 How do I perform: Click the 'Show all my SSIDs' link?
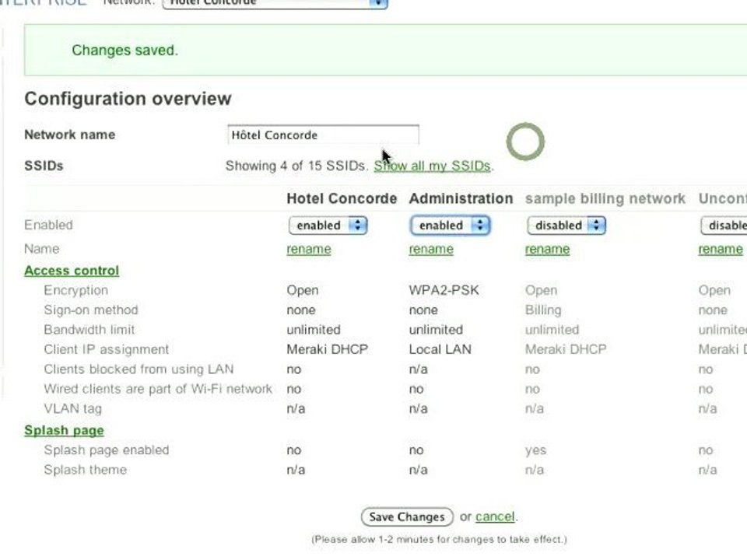click(432, 166)
